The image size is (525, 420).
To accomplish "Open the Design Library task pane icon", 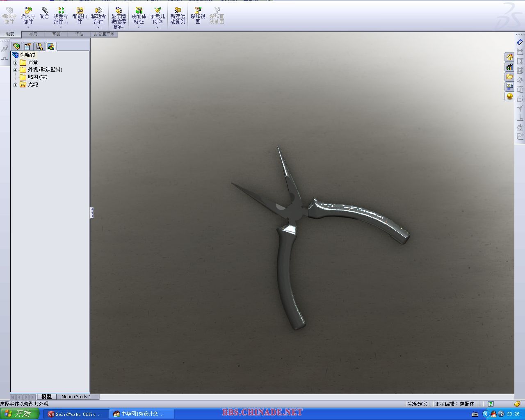I will [x=509, y=67].
